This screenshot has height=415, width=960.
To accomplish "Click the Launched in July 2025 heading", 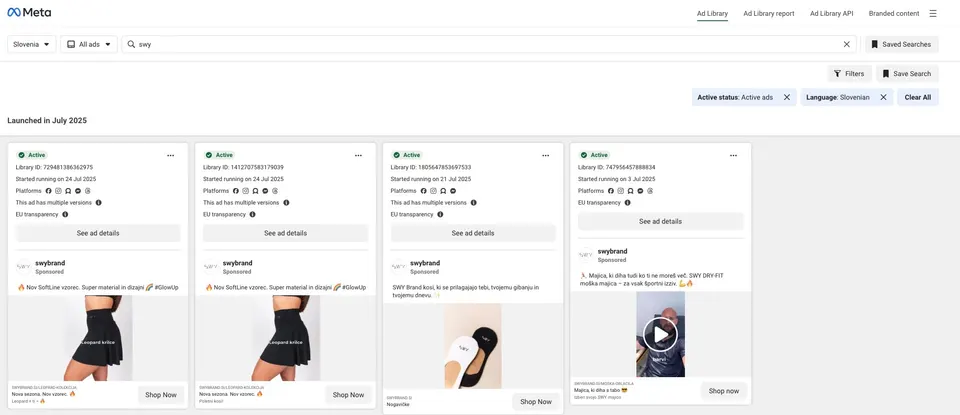I will pos(47,121).
